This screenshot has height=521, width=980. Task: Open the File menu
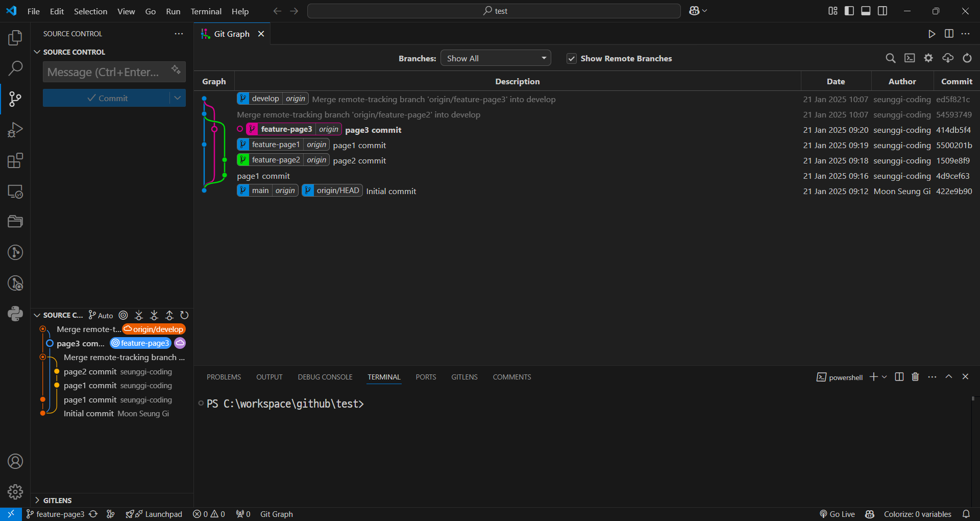pos(33,11)
